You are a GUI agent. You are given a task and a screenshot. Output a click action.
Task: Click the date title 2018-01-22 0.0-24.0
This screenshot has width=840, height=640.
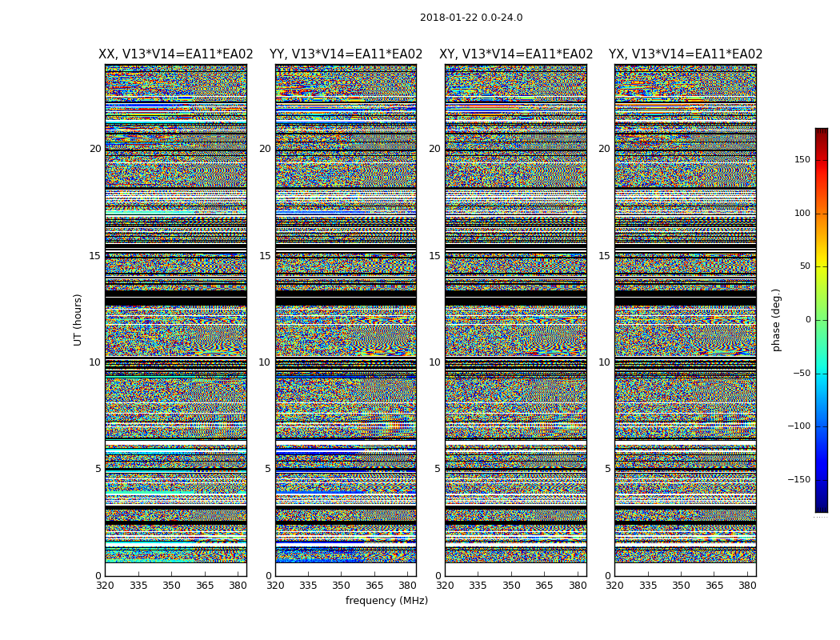[471, 18]
